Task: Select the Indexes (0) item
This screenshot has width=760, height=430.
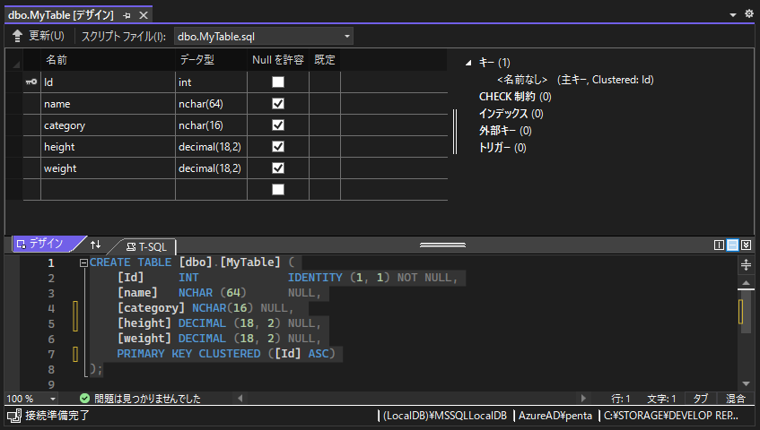Action: click(511, 113)
